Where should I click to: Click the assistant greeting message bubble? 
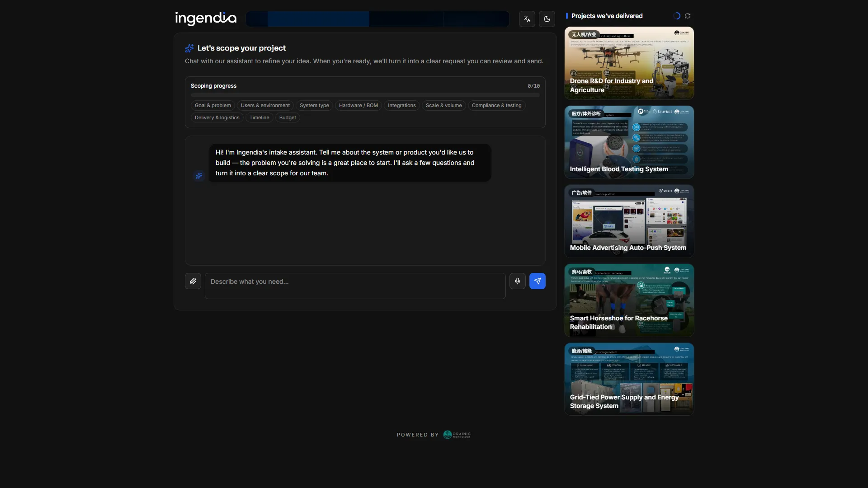coord(350,163)
